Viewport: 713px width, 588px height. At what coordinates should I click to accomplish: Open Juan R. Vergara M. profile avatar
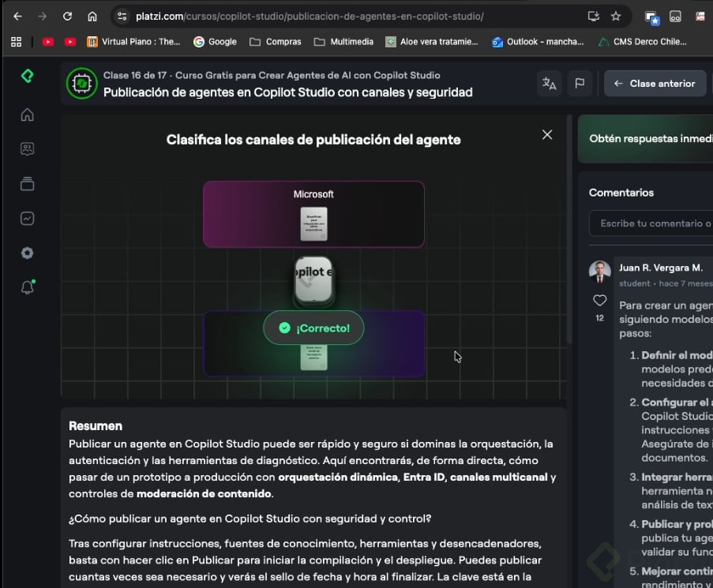600,272
